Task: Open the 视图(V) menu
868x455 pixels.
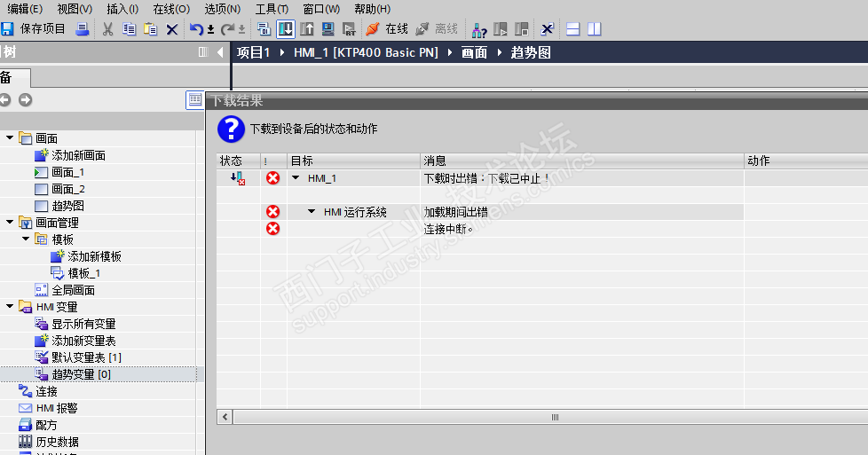Action: click(x=75, y=9)
